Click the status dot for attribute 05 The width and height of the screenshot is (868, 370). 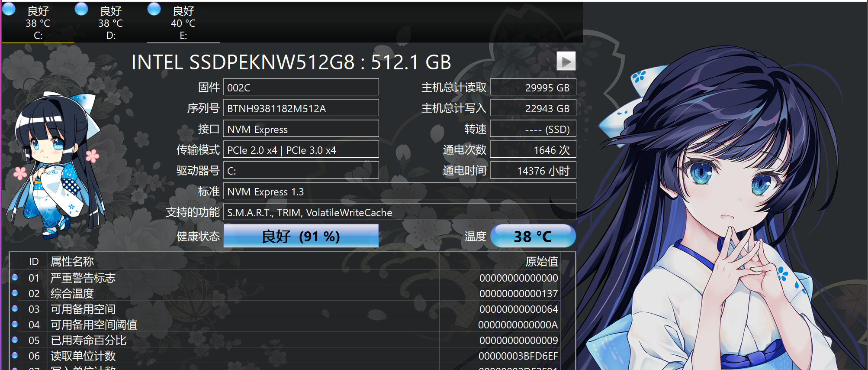tap(15, 340)
